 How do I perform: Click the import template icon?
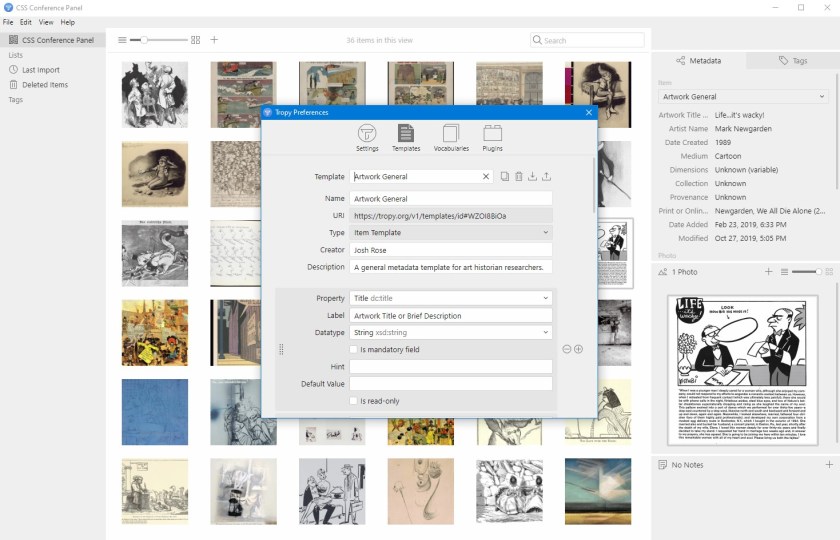click(x=533, y=177)
